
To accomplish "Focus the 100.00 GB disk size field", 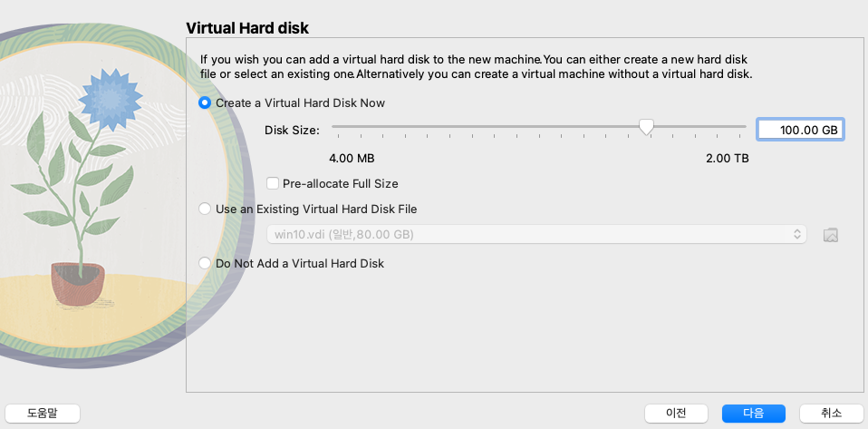I will pos(800,130).
